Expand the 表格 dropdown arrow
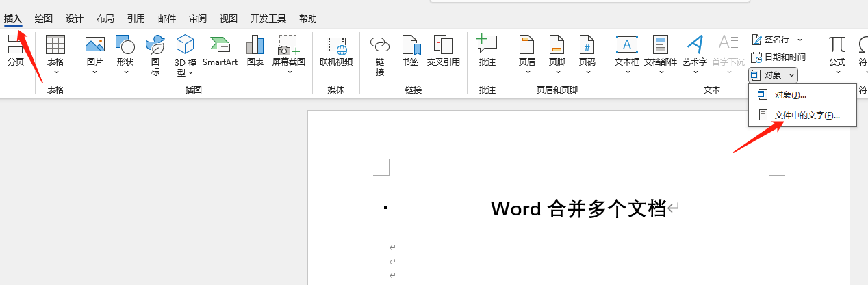868x285 pixels. [x=55, y=72]
